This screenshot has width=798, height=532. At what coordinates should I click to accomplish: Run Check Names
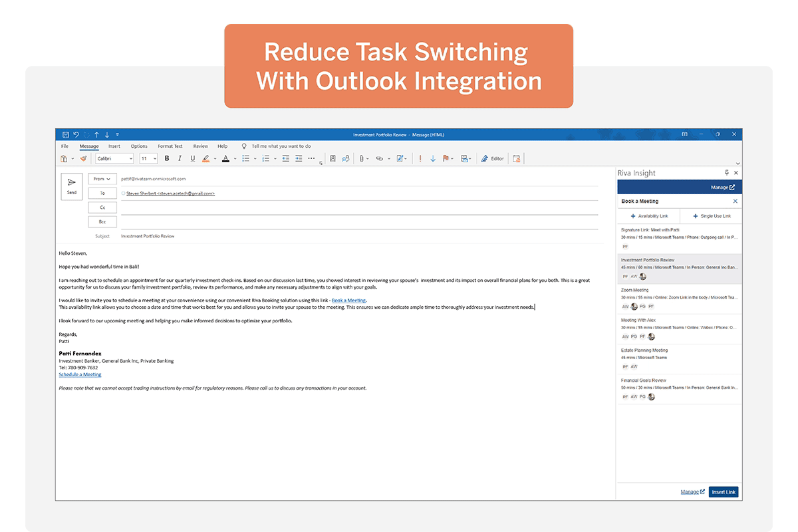click(x=346, y=158)
